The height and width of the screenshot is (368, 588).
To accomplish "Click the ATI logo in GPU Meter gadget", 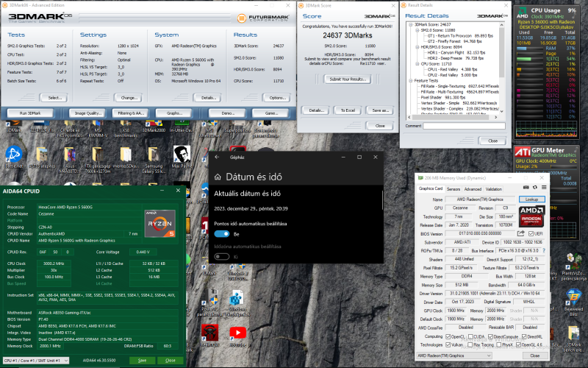I will [x=523, y=152].
